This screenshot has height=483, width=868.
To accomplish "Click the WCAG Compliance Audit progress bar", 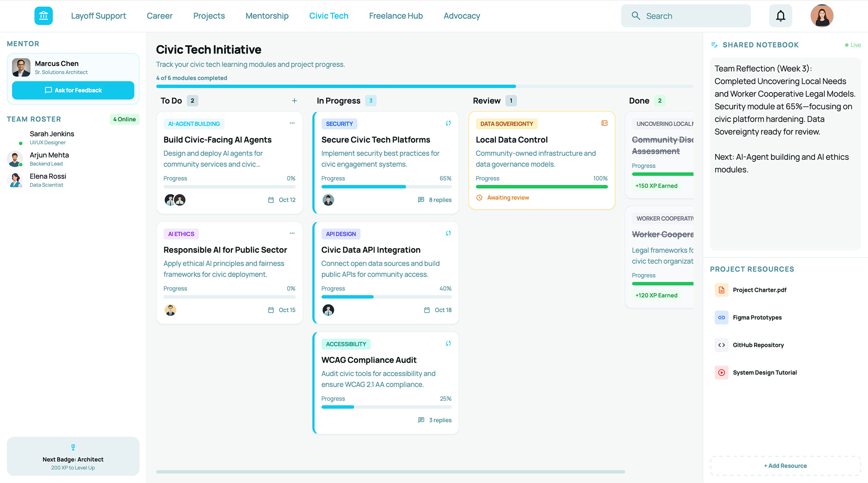I will (x=386, y=407).
